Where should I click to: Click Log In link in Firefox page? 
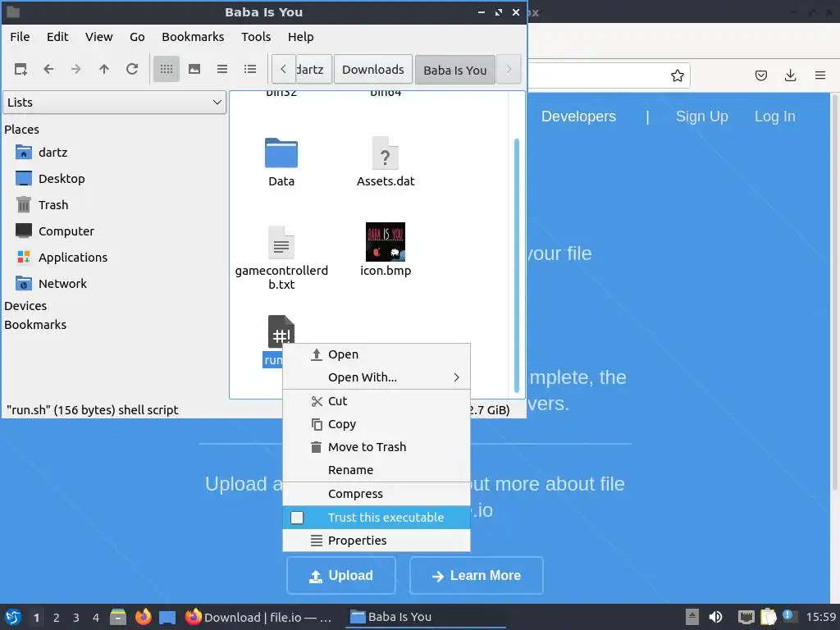774,116
